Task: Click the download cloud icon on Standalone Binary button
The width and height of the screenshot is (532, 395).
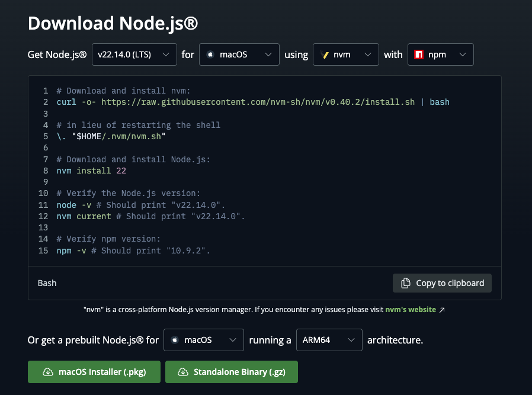Action: pyautogui.click(x=183, y=372)
